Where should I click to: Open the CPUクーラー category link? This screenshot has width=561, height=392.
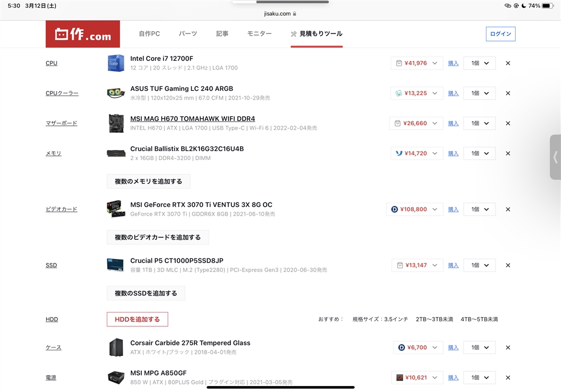(x=62, y=94)
